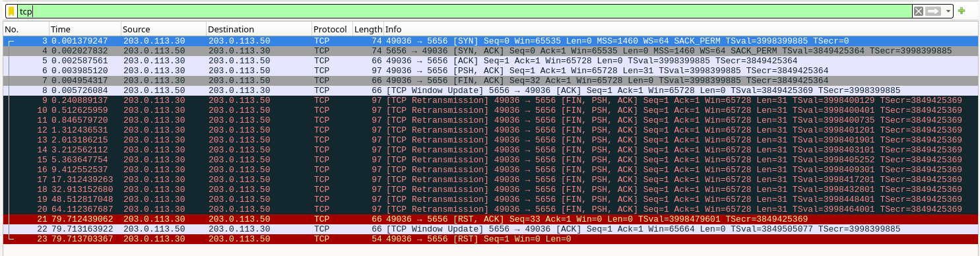
Task: Select packet 5, the ACK at 0.002587561
Action: [x=490, y=61]
